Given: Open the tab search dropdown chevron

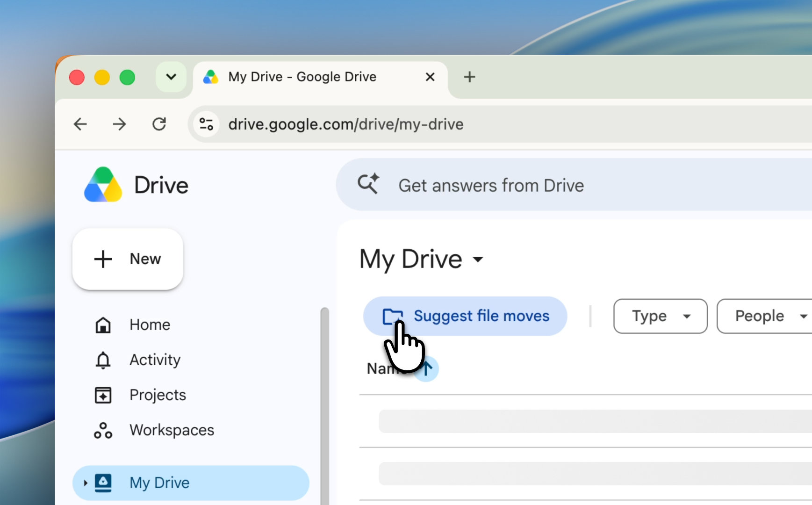Looking at the screenshot, I should (171, 77).
